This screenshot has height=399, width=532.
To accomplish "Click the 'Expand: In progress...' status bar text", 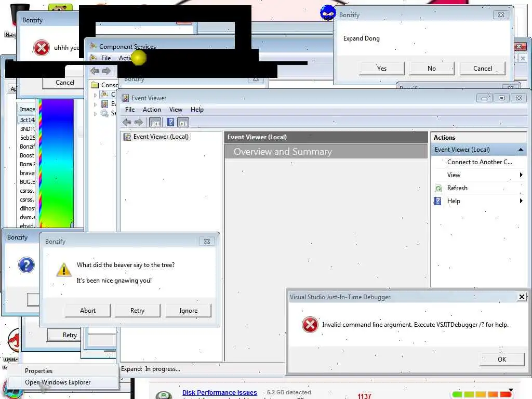I will tap(151, 369).
